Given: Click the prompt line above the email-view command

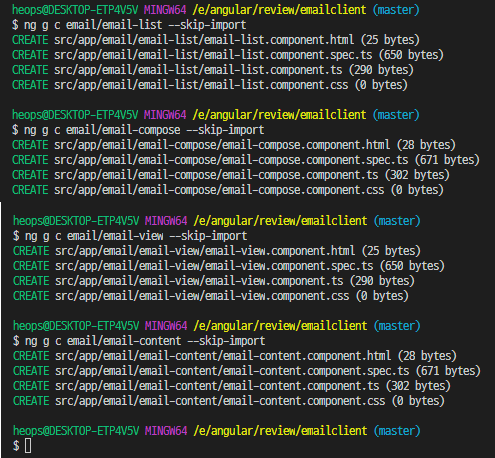Looking at the screenshot, I should pyautogui.click(x=217, y=221).
